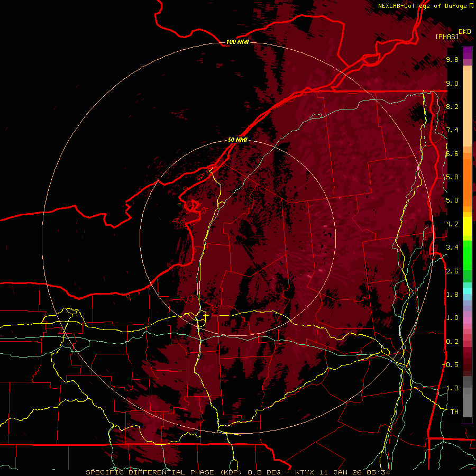
Task: Click the -1.3 value on color scale
Action: pyautogui.click(x=451, y=388)
